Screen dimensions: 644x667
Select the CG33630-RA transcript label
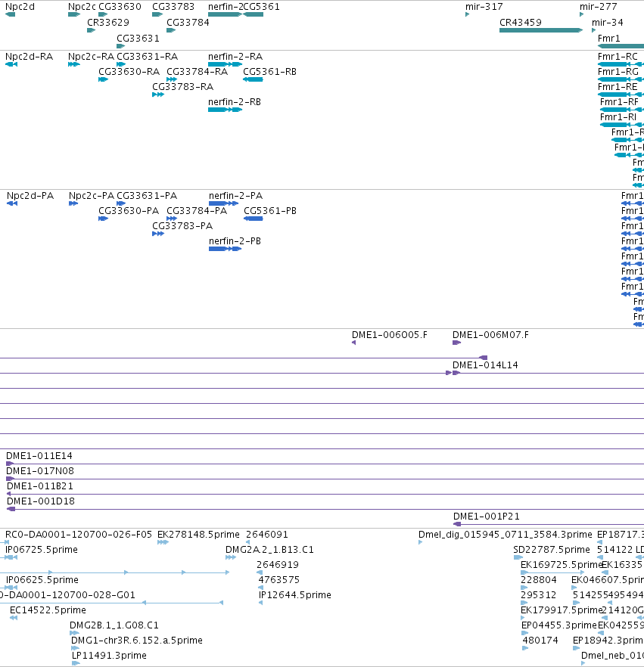tap(129, 71)
